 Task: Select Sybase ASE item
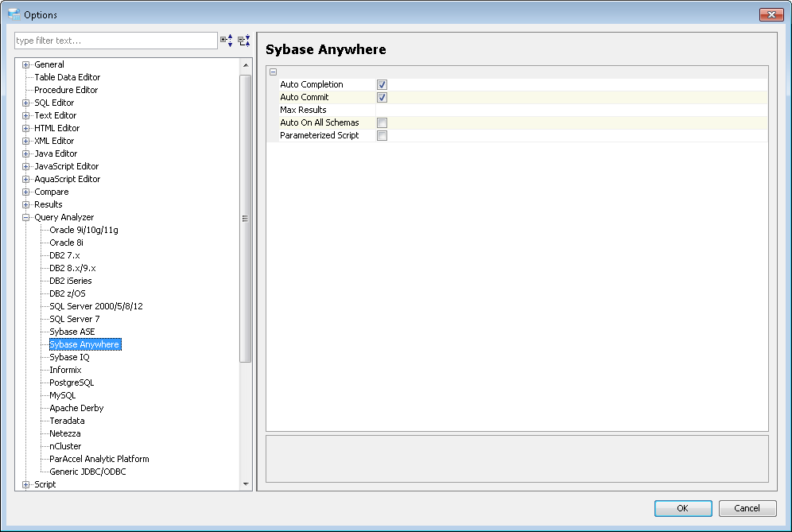tap(72, 332)
